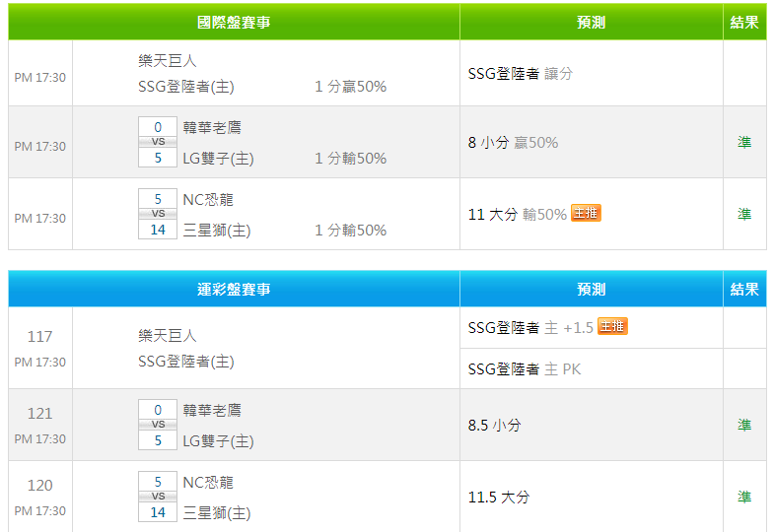The image size is (774, 532).
Task: Click game number 117
Action: [x=39, y=337]
